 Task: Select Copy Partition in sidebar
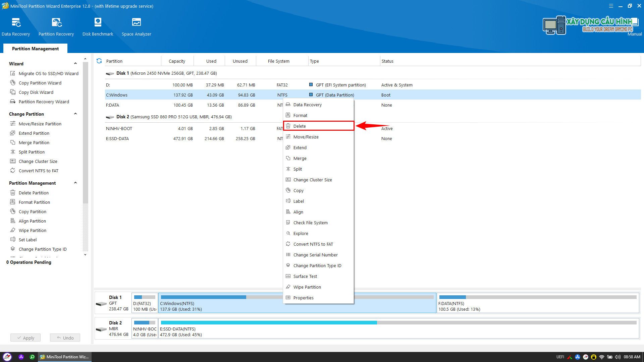tap(28, 212)
